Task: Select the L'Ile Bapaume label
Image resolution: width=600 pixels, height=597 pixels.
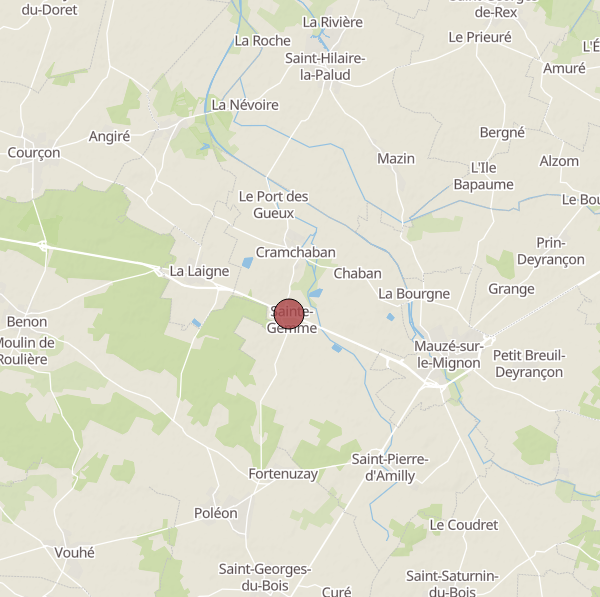Action: click(484, 176)
